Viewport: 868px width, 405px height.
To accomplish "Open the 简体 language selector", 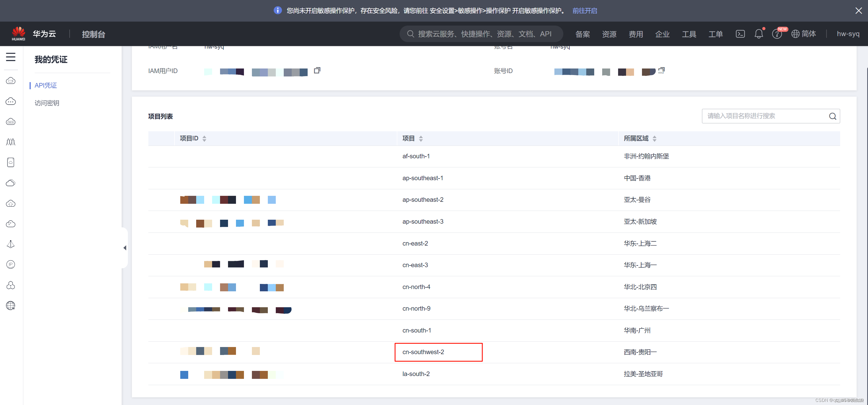I will tap(804, 34).
